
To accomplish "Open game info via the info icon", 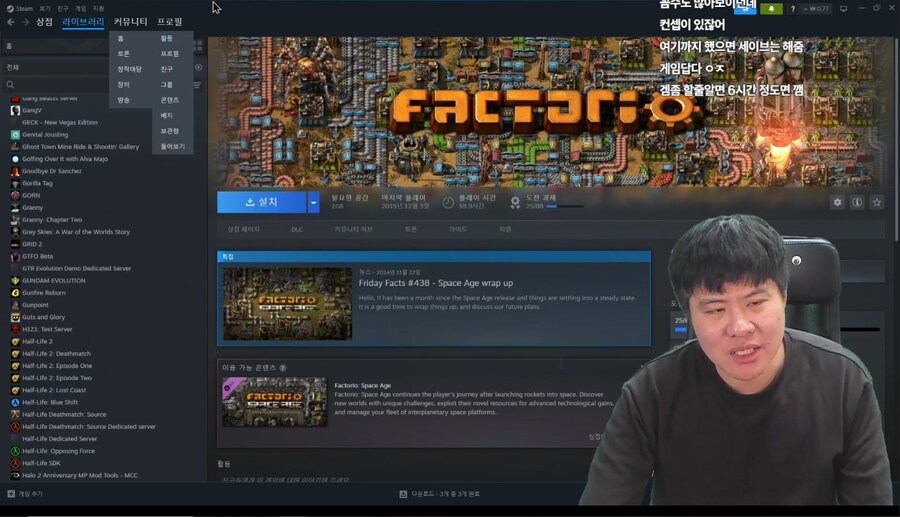I will tap(857, 202).
